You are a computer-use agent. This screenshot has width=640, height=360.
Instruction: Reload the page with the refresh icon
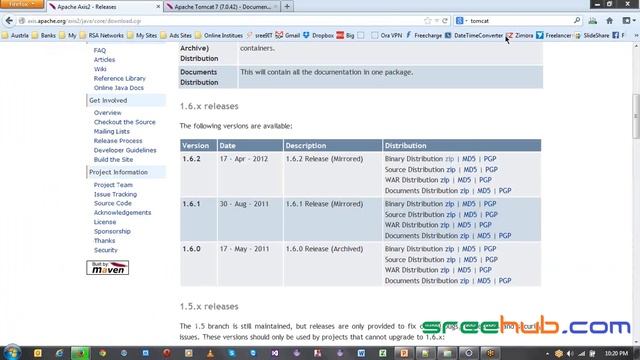click(445, 20)
